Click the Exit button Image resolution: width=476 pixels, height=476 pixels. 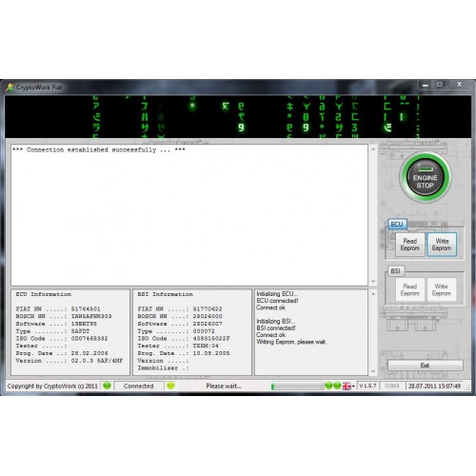[x=425, y=366]
